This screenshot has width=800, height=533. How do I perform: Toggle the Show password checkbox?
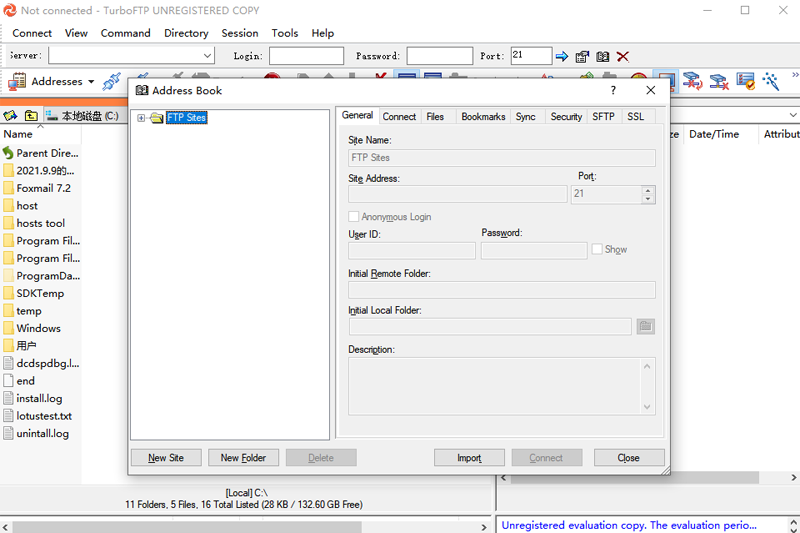(x=597, y=249)
